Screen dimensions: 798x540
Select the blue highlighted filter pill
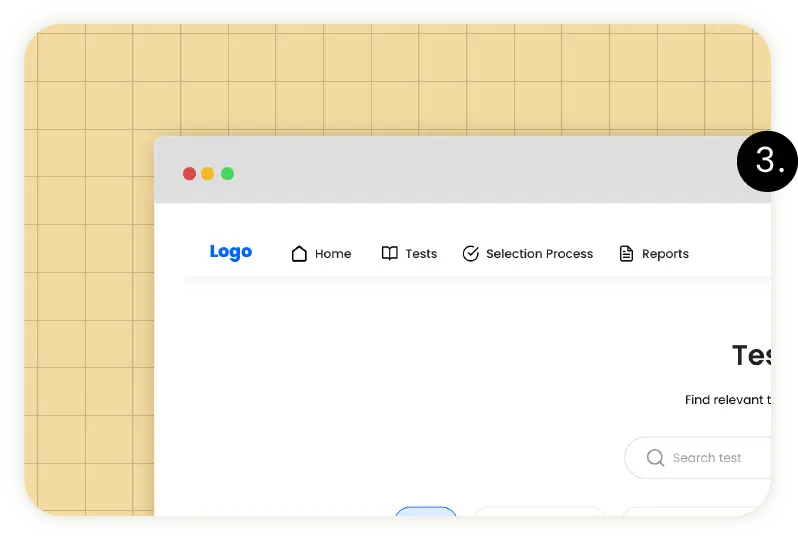(x=426, y=512)
